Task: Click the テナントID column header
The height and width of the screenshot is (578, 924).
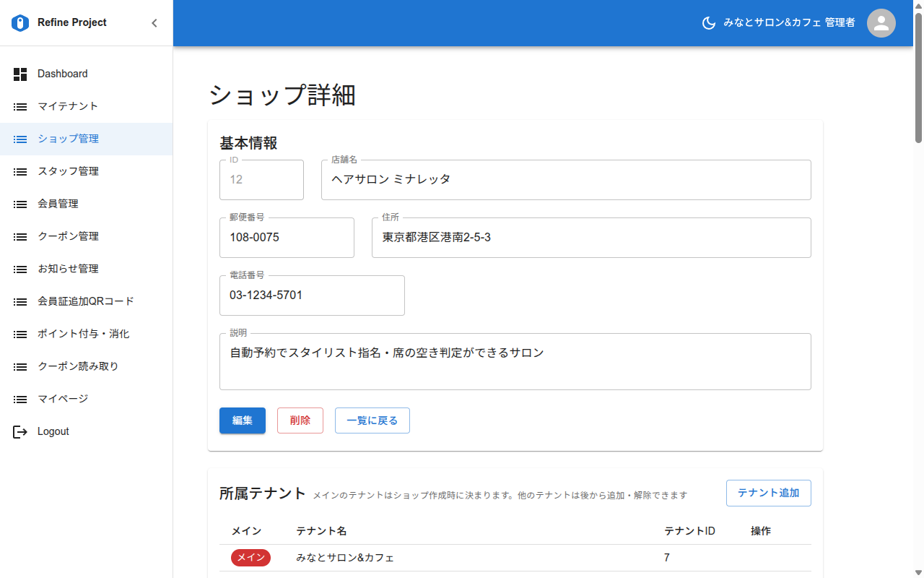Action: 689,531
